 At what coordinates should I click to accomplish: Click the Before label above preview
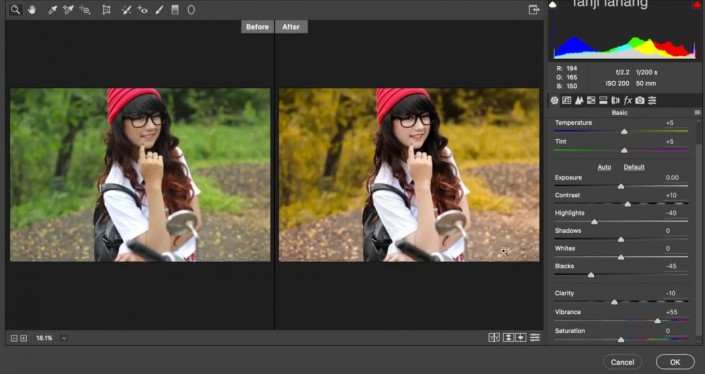[x=257, y=27]
